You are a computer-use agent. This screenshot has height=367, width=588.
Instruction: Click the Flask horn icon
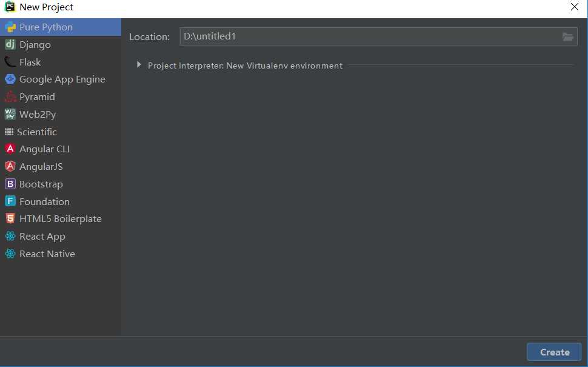pyautogui.click(x=10, y=62)
